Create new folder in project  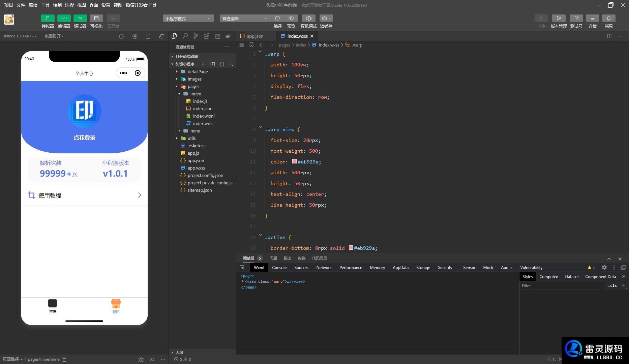[212, 64]
